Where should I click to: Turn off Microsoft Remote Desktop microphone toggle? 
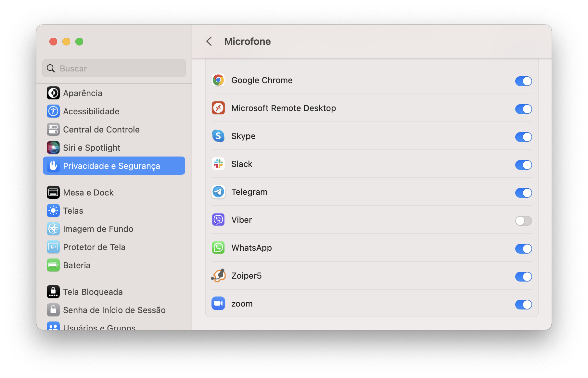pos(523,109)
